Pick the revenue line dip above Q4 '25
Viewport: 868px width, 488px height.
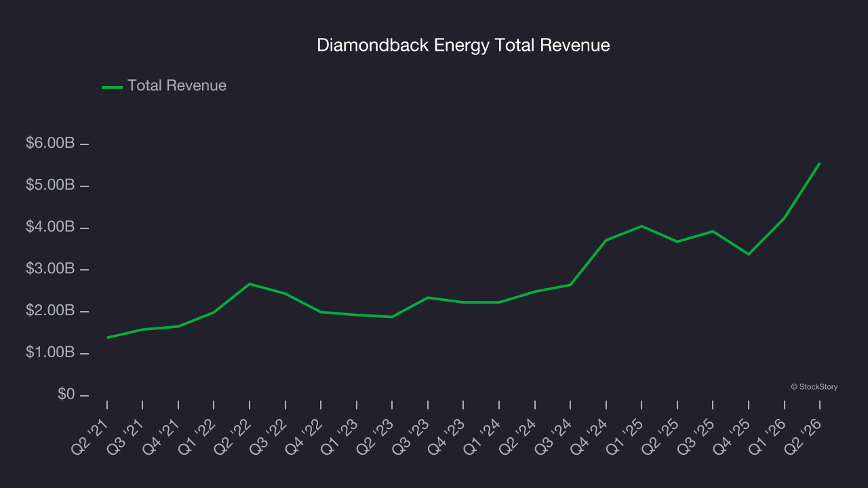[x=749, y=254]
